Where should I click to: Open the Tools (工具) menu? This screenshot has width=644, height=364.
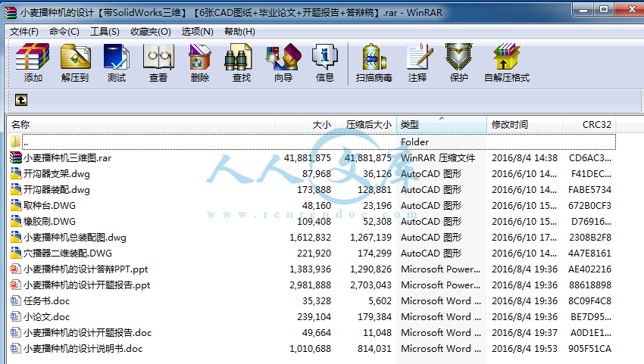(x=105, y=32)
